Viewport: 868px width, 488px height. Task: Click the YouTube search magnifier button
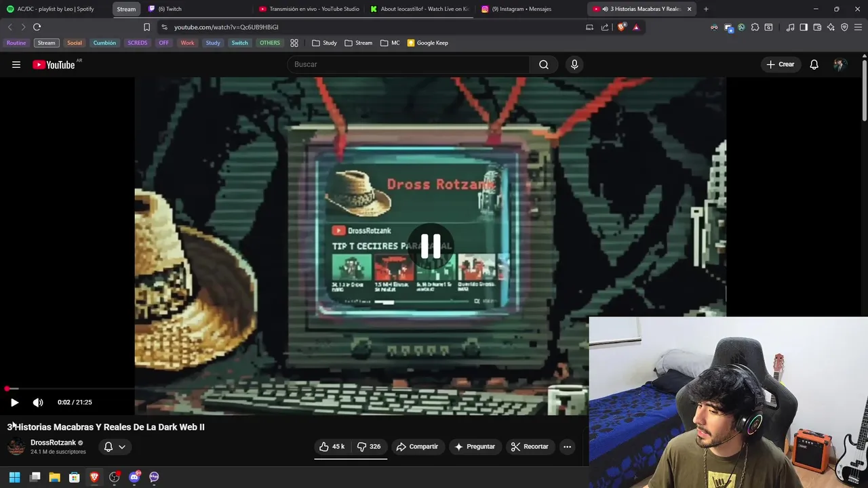[544, 64]
